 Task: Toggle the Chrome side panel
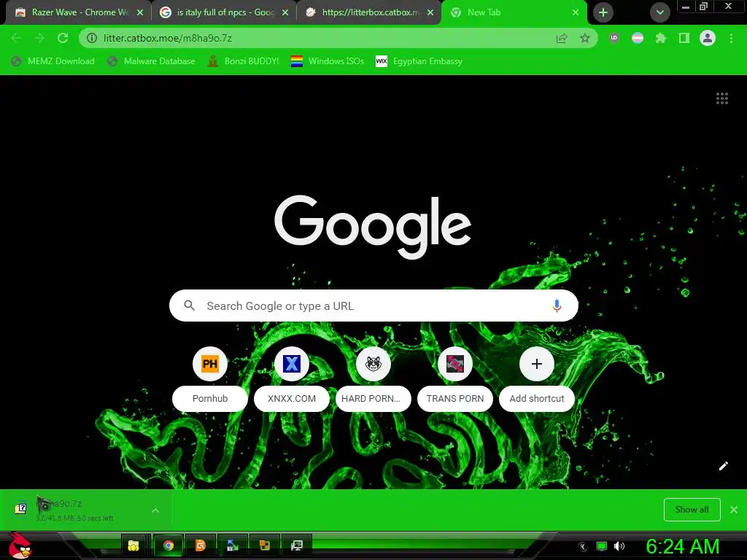point(684,38)
